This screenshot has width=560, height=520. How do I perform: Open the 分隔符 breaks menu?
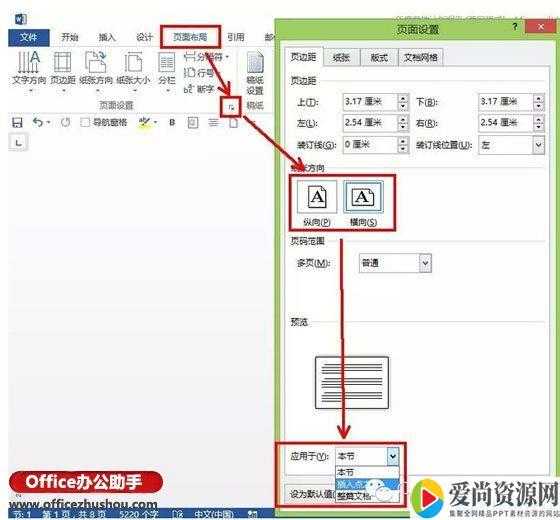pyautogui.click(x=206, y=57)
